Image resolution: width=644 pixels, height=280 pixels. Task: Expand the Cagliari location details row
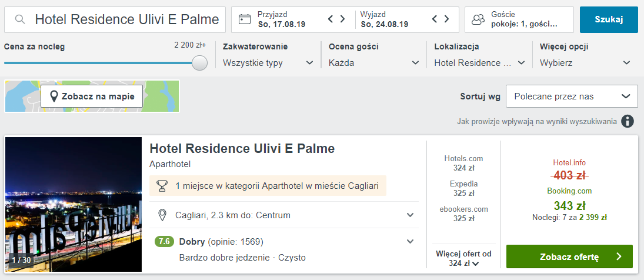pyautogui.click(x=284, y=215)
